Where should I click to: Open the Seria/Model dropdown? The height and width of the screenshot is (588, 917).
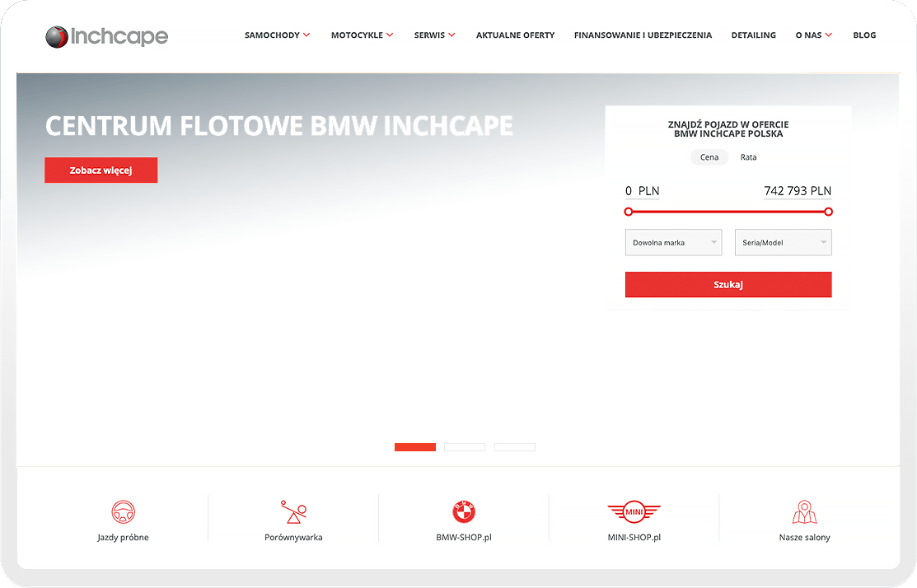pos(783,243)
